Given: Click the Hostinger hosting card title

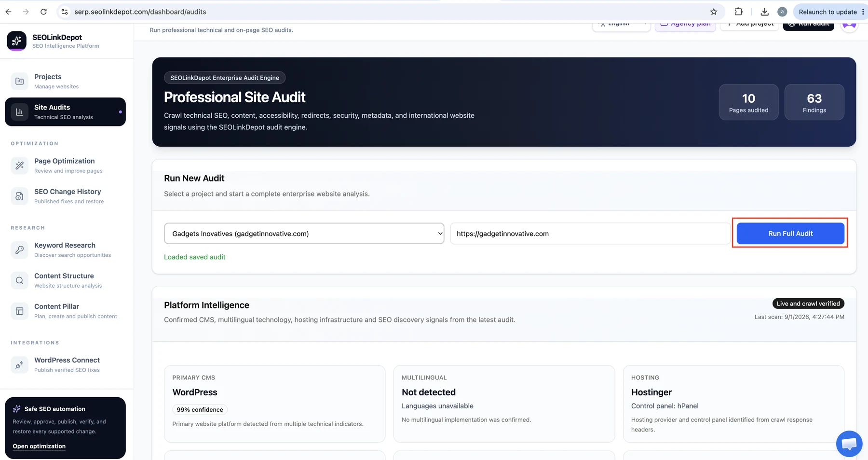Looking at the screenshot, I should coord(651,392).
